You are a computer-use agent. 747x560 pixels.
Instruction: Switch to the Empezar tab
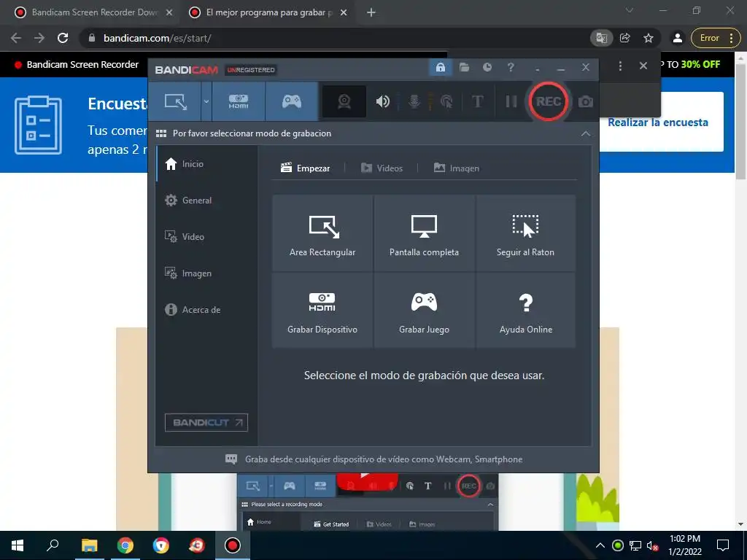coord(305,168)
